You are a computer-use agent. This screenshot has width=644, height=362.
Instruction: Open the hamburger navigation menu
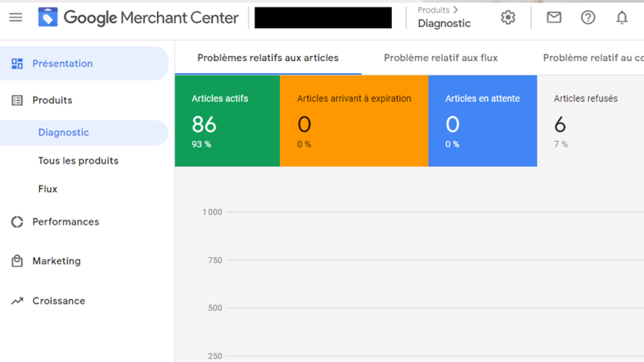15,17
